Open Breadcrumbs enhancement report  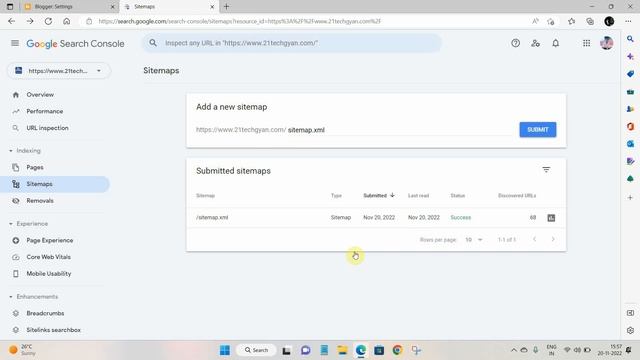45,313
